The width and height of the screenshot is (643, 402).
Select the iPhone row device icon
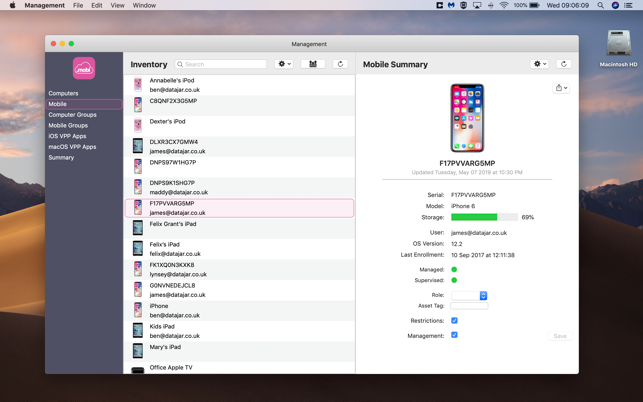[x=138, y=310]
